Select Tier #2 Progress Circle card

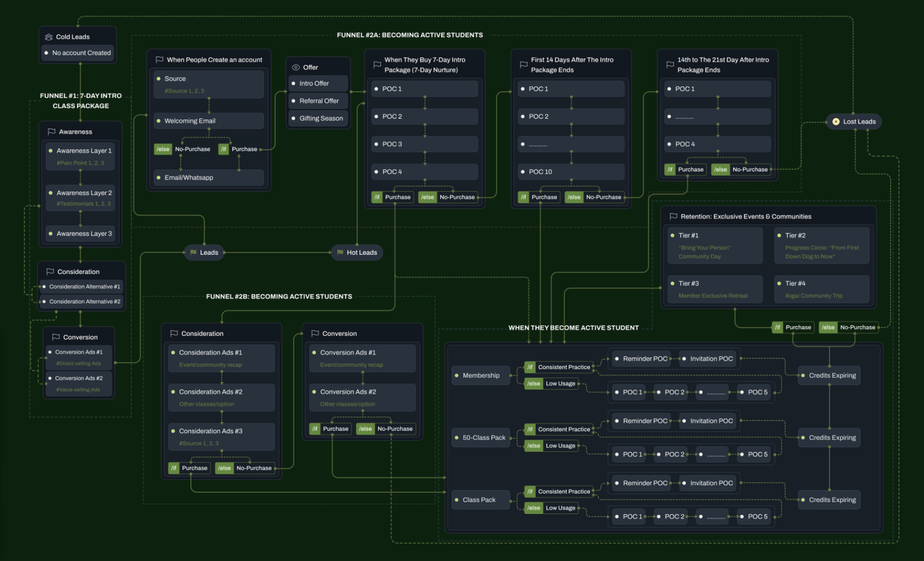coord(822,246)
